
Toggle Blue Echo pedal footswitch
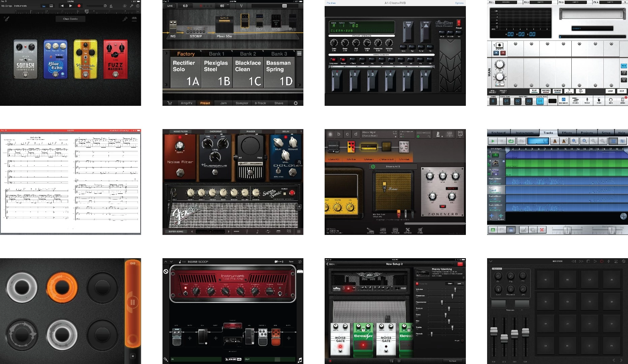pos(55,74)
